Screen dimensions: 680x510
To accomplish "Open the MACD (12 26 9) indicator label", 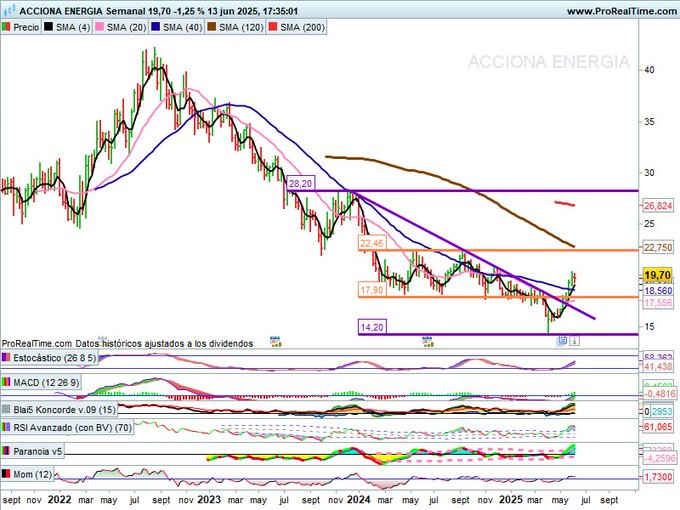I will pyautogui.click(x=46, y=383).
